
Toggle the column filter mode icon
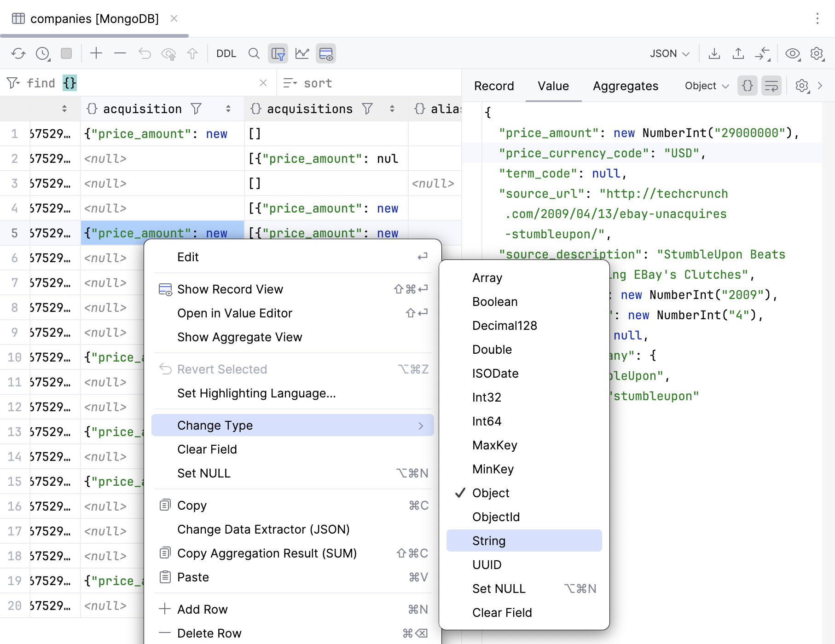pyautogui.click(x=278, y=53)
